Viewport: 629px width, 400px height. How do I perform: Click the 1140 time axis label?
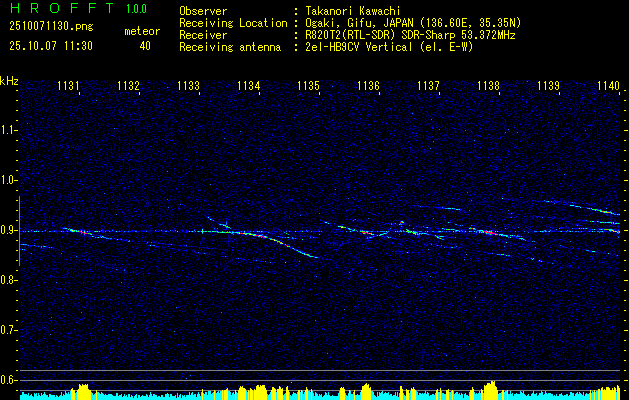tap(609, 86)
